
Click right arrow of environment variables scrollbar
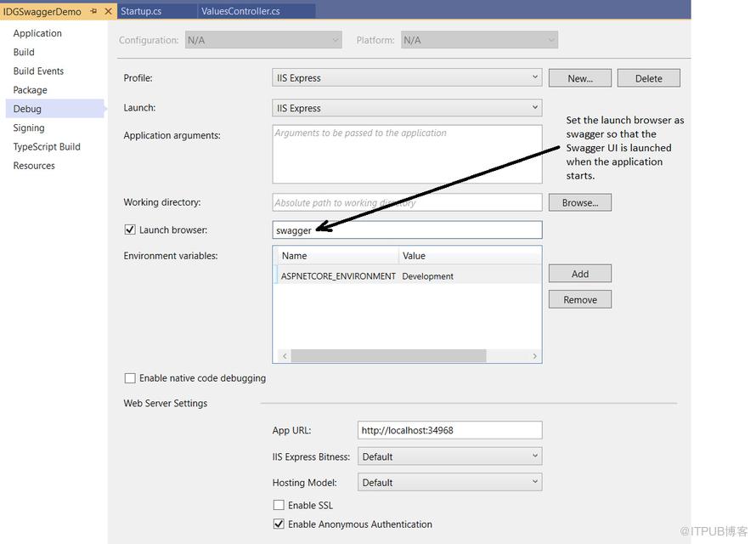(534, 356)
